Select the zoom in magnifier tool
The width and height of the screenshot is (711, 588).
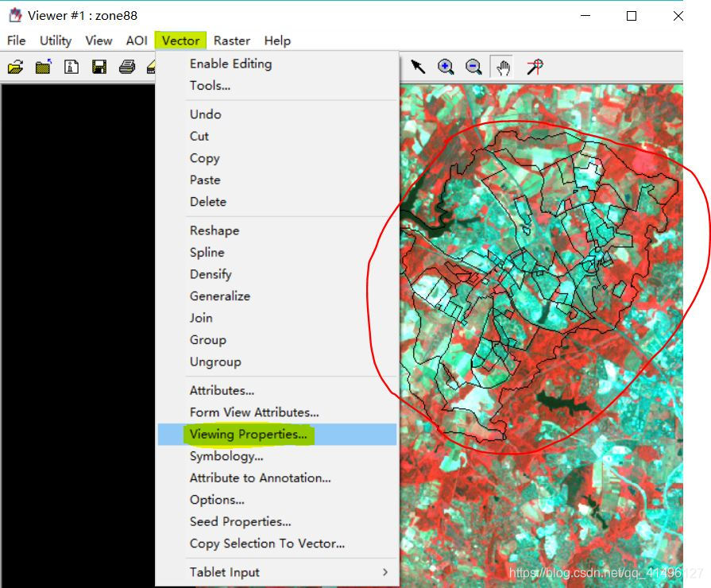point(446,68)
